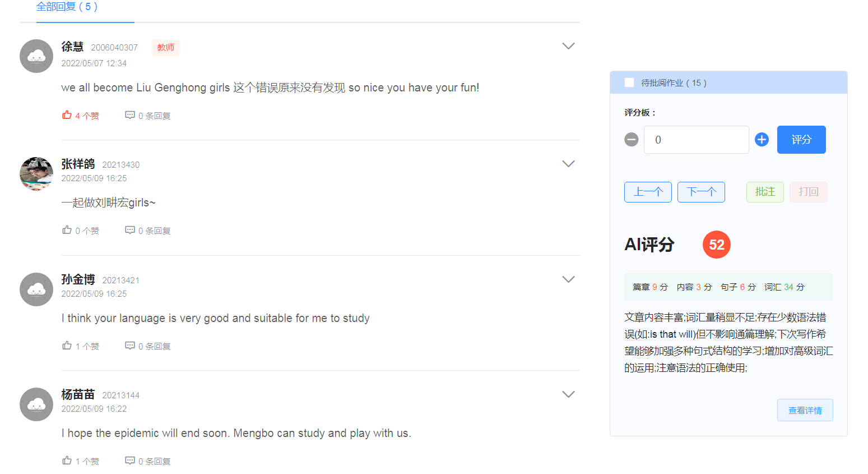Click the score input field
Viewport: 868px width, 474px height.
click(696, 140)
